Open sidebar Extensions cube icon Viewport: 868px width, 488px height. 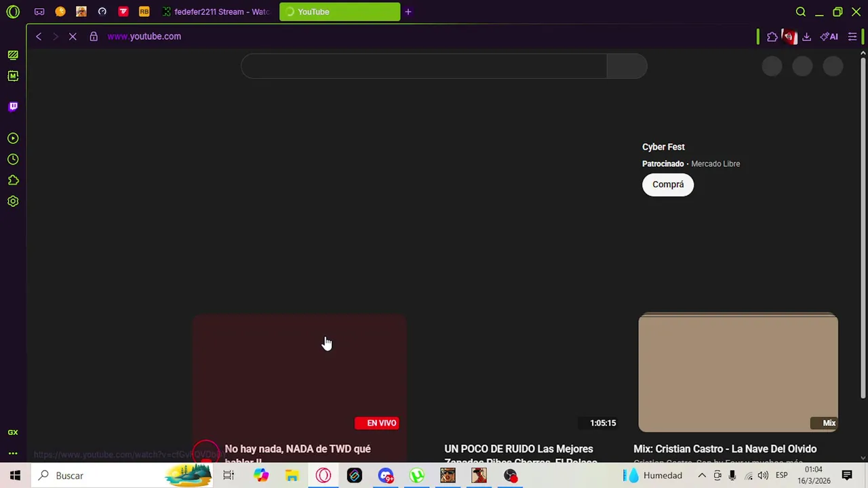coord(13,180)
